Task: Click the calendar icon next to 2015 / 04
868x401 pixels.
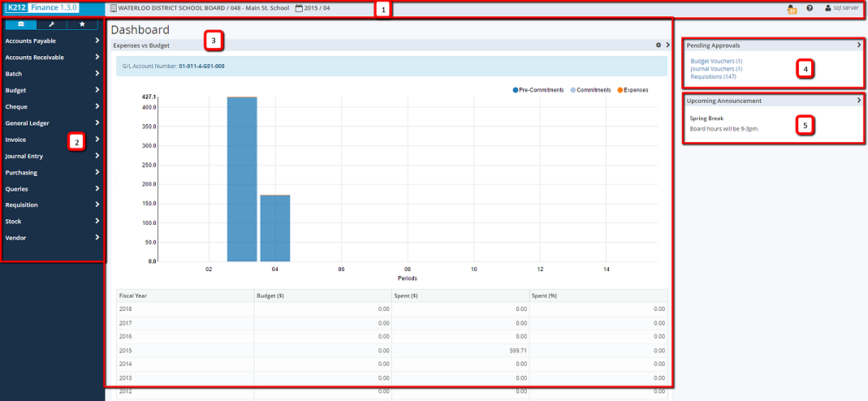Action: [x=299, y=8]
